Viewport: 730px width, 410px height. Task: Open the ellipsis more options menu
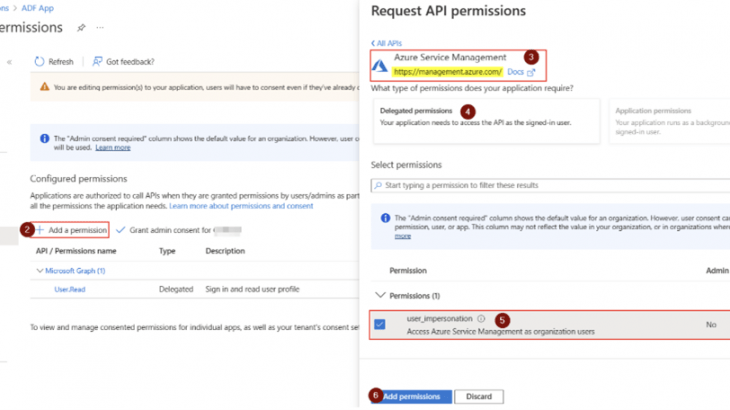pyautogui.click(x=100, y=28)
